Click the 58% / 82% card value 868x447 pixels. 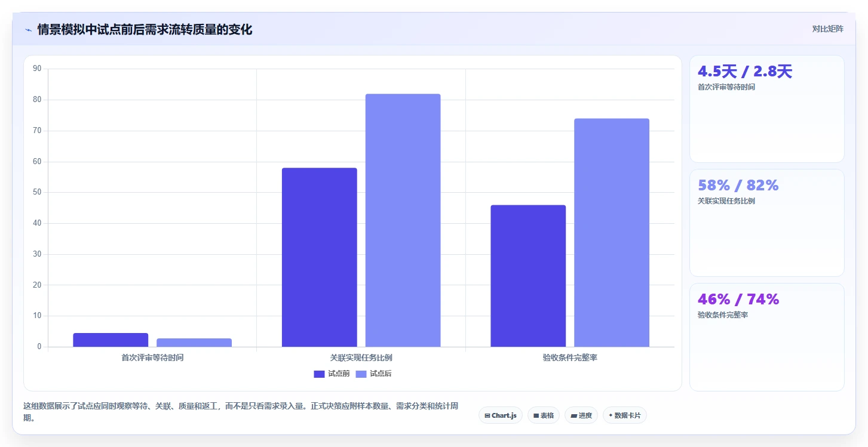(738, 186)
